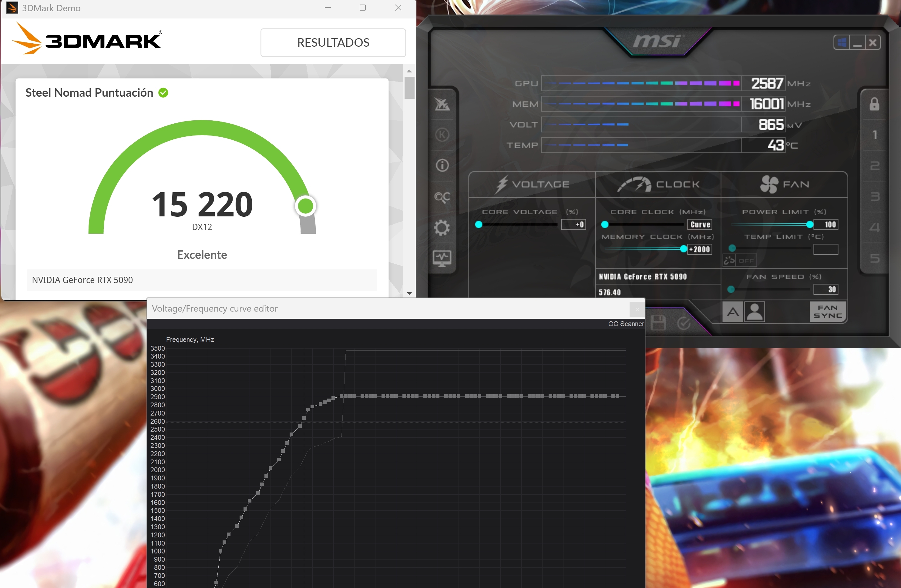Screen dimensions: 901x588
Task: Click the RESULTADOS button in 3DMark
Action: coord(333,42)
